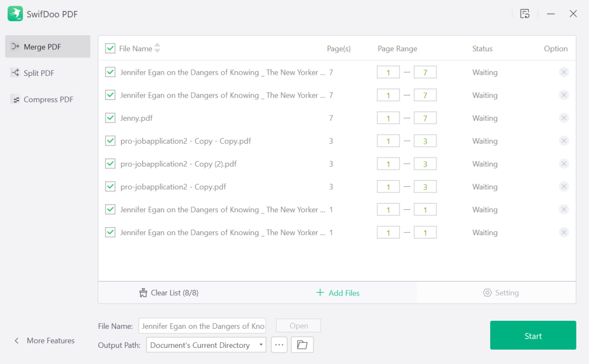Open the output folder icon

(x=302, y=345)
